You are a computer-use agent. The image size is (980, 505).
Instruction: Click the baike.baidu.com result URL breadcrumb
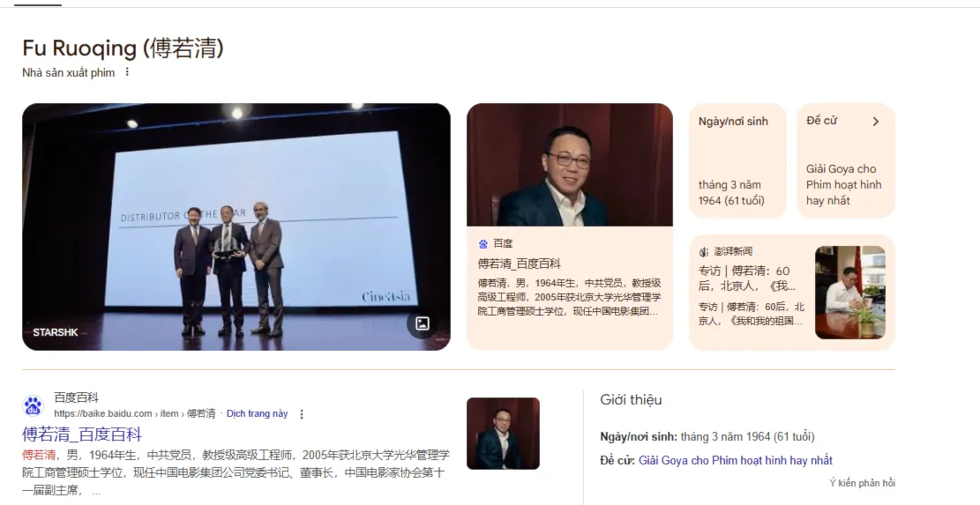[x=134, y=414]
